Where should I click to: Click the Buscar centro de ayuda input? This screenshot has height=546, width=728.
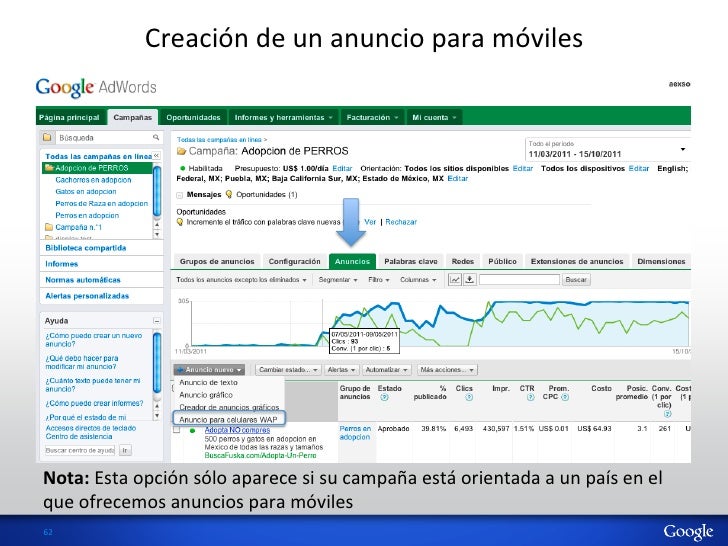(x=80, y=450)
